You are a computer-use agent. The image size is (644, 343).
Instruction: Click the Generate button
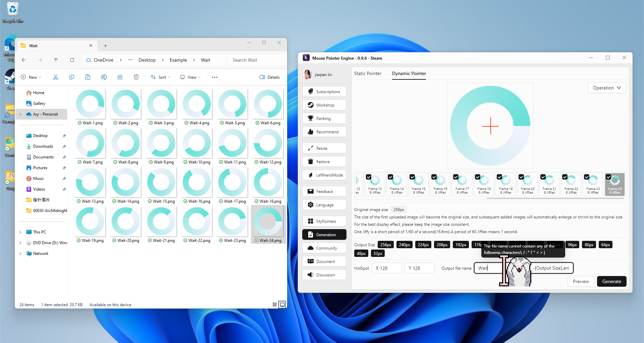pyautogui.click(x=611, y=281)
